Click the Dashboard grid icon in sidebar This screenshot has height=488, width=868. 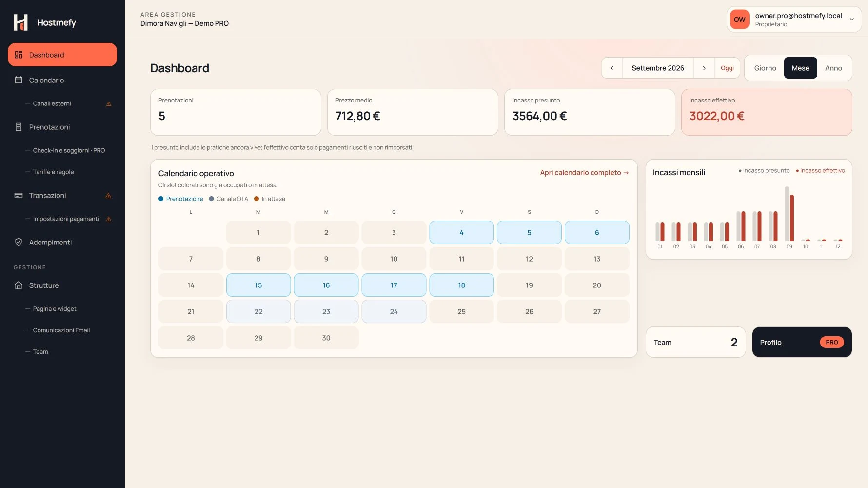tap(19, 55)
